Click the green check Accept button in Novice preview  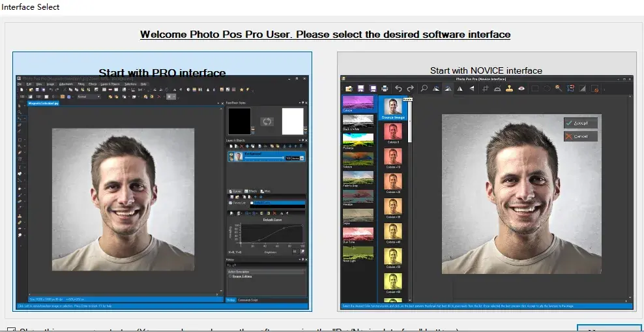click(x=580, y=123)
